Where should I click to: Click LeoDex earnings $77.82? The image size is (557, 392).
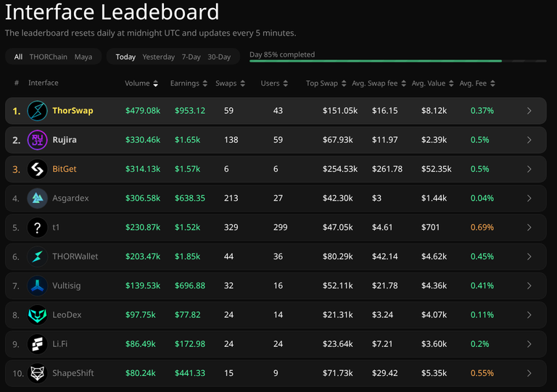188,314
